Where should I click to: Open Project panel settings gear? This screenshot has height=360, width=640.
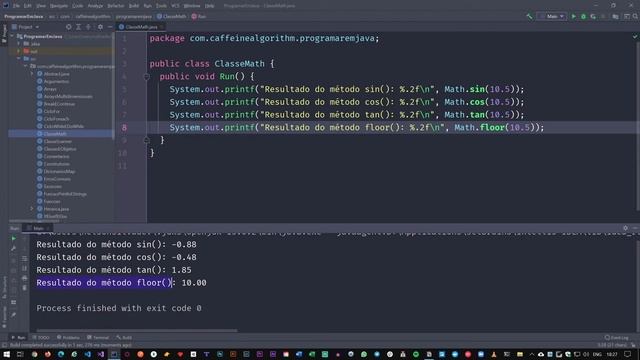pyautogui.click(x=100, y=27)
